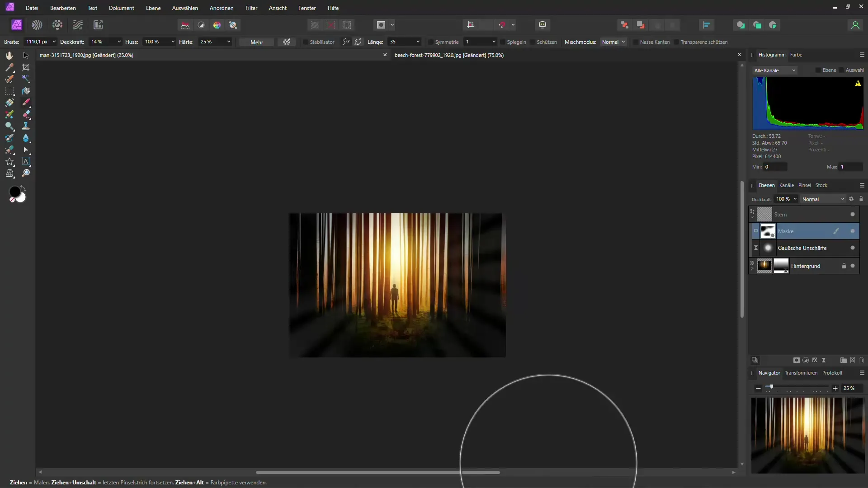Toggle the Auswahl checkbox in Histogramm
The image size is (868, 488).
point(841,70)
